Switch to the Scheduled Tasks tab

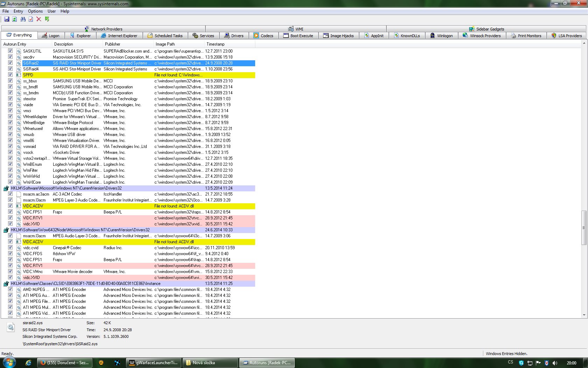pos(165,35)
